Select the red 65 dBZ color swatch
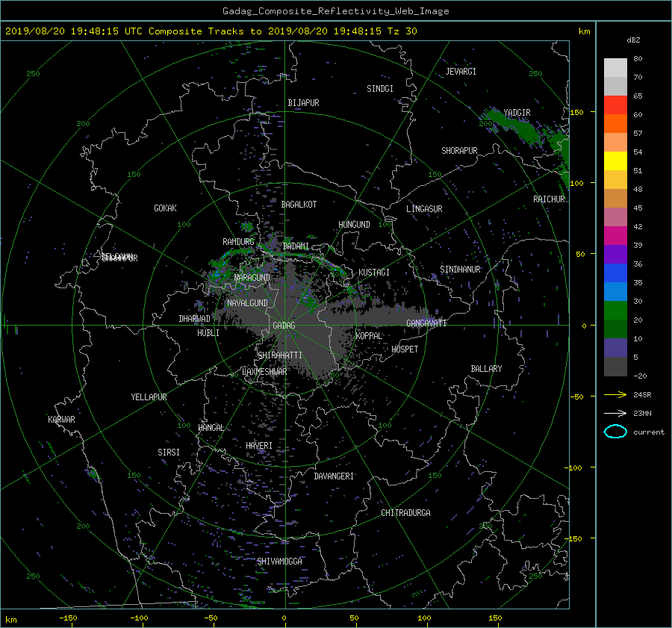 tap(615, 105)
